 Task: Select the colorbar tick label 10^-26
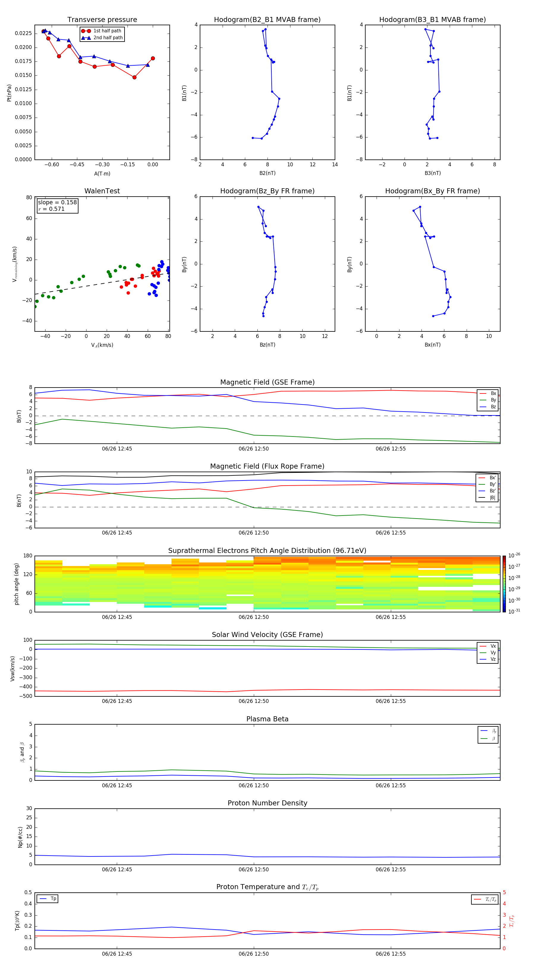tap(514, 555)
